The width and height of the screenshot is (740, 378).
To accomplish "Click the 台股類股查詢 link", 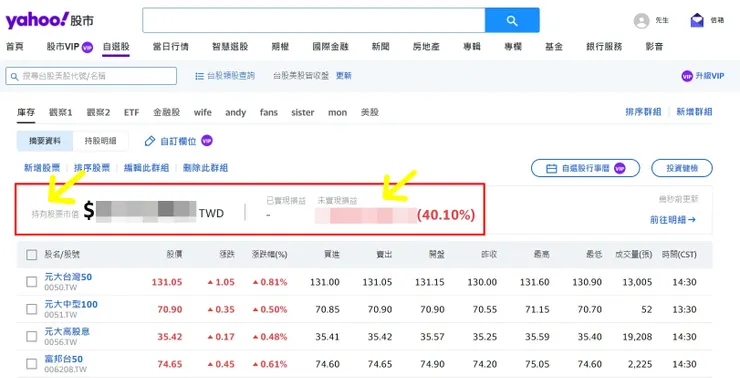I will (231, 76).
